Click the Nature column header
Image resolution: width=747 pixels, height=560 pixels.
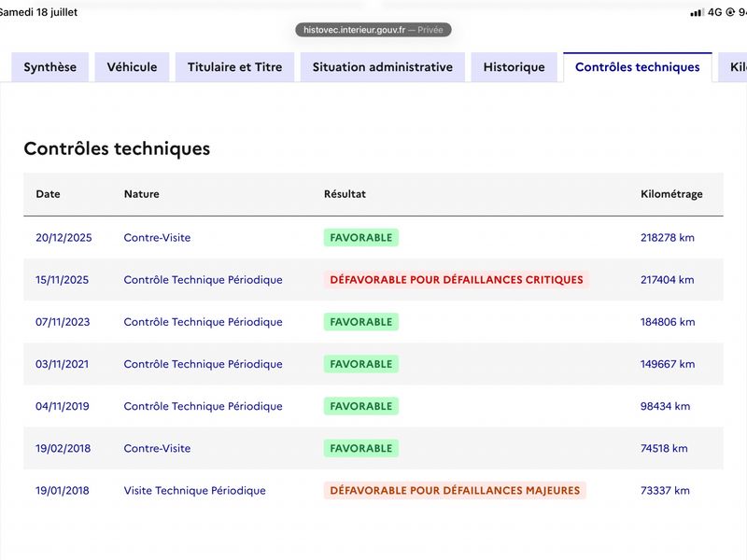[x=142, y=194]
